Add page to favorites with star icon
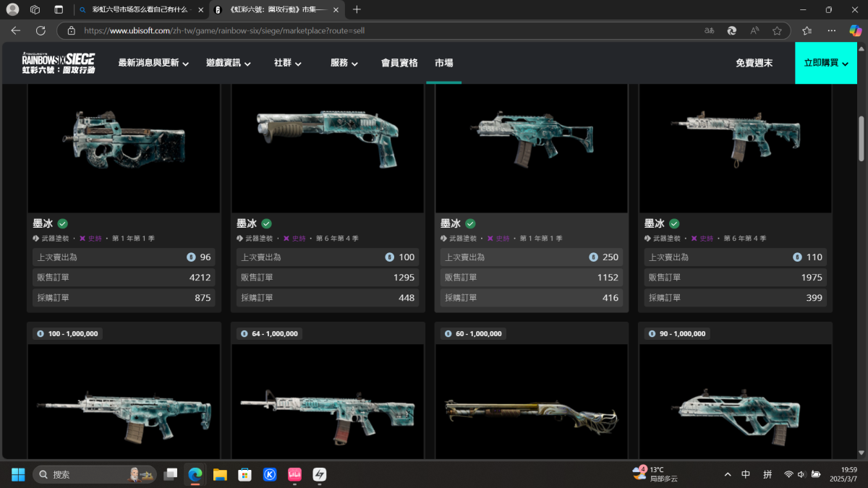Screen dimensions: 868x488 tap(777, 31)
